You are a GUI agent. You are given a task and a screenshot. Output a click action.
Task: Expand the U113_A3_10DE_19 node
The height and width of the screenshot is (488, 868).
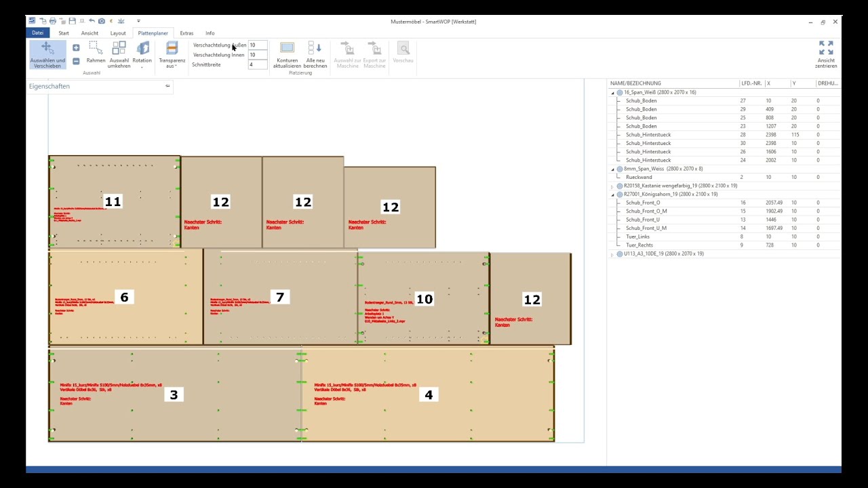(613, 254)
